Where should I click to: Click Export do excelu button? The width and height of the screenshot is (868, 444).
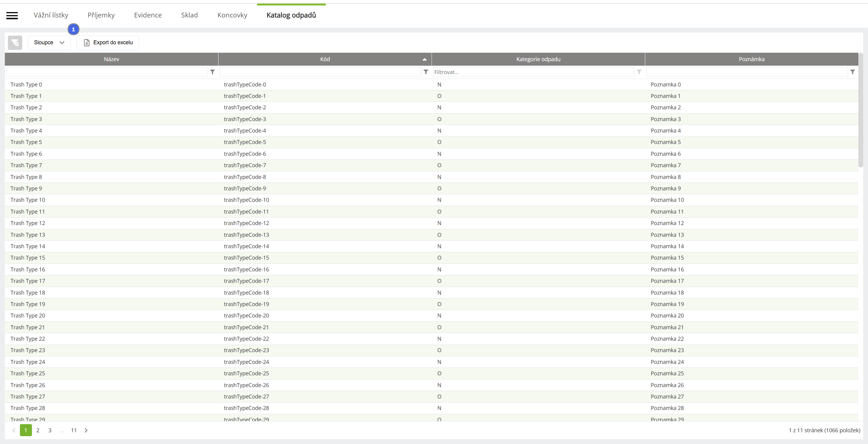click(x=108, y=43)
